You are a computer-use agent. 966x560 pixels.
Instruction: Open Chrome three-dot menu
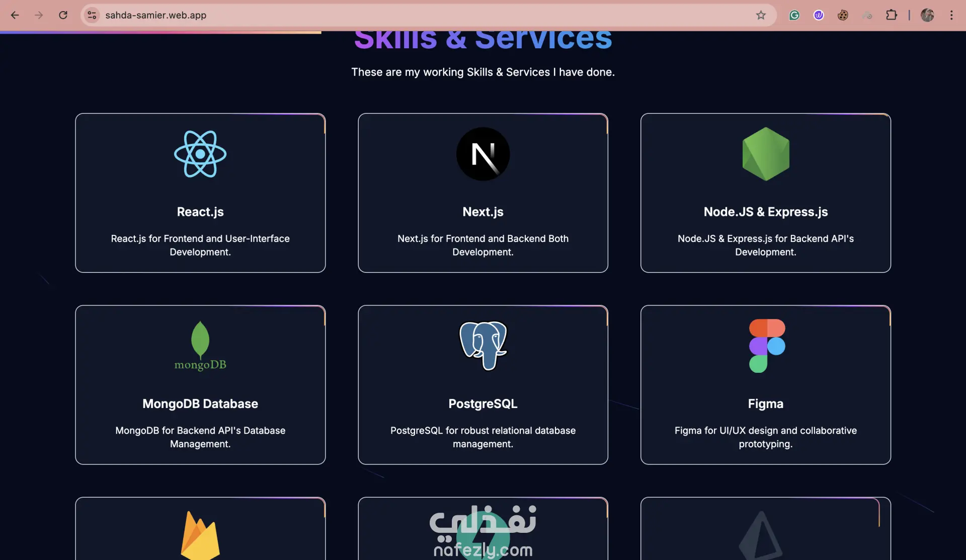pos(951,15)
